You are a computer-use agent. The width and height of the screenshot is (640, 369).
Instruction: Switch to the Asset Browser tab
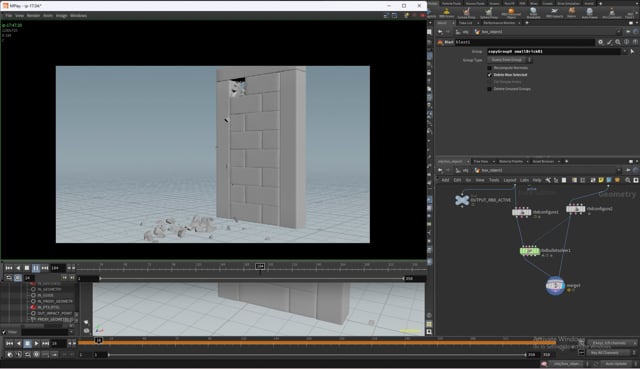coord(543,161)
